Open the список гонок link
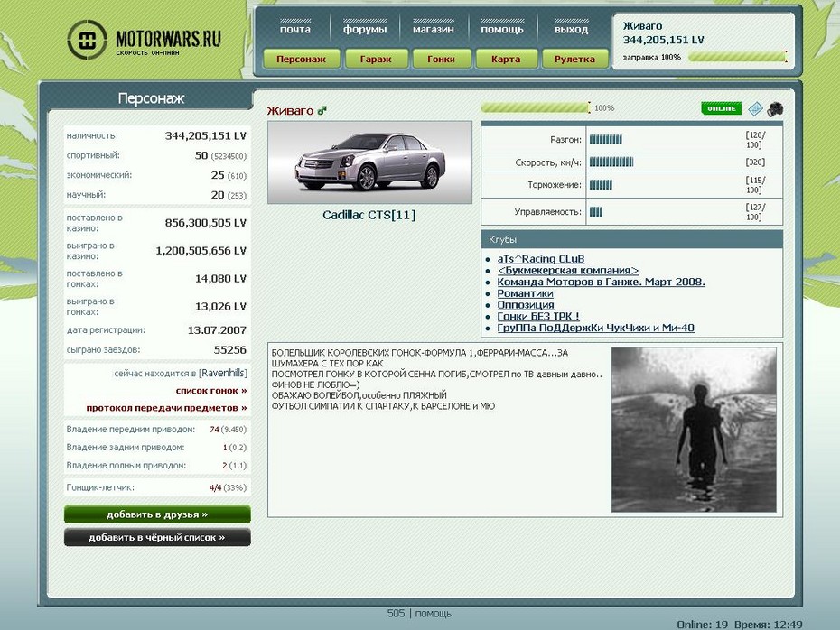The width and height of the screenshot is (840, 630). point(211,391)
